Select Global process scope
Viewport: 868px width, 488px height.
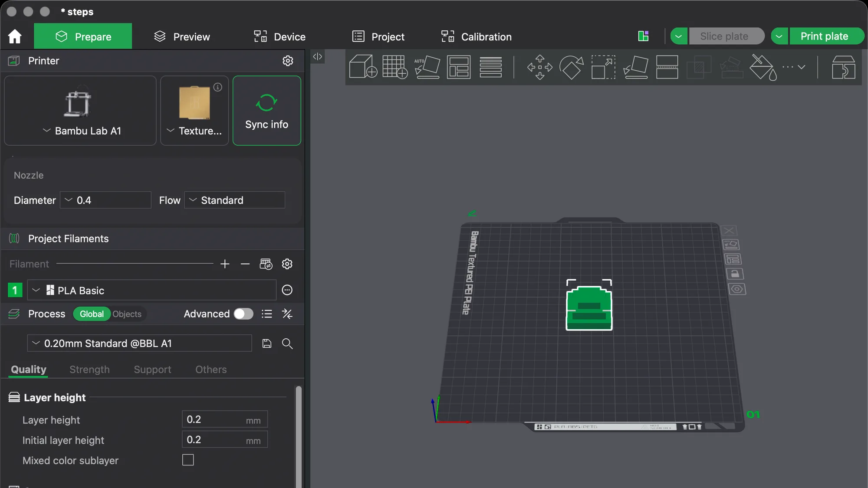click(92, 314)
